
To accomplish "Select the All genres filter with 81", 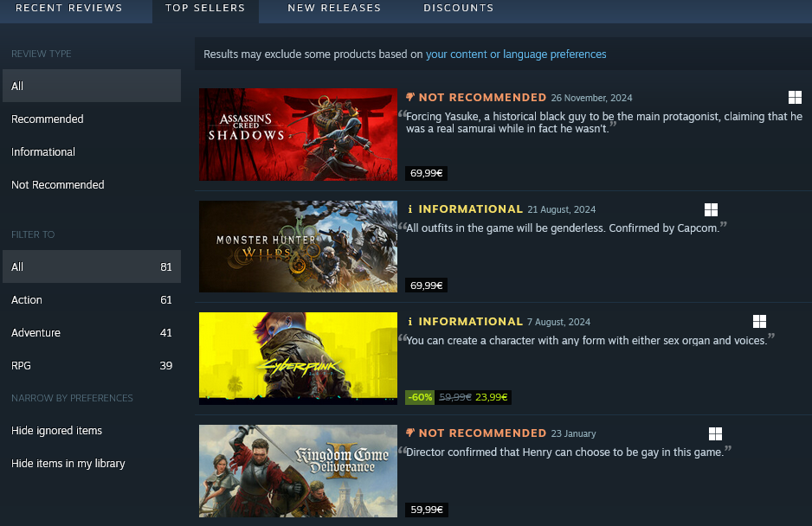I will [x=92, y=266].
